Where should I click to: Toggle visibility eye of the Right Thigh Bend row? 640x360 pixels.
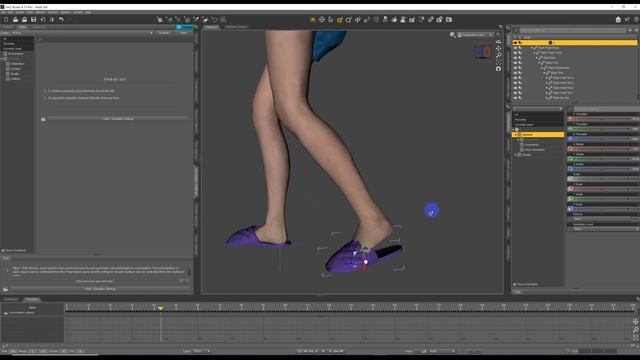[x=515, y=48]
